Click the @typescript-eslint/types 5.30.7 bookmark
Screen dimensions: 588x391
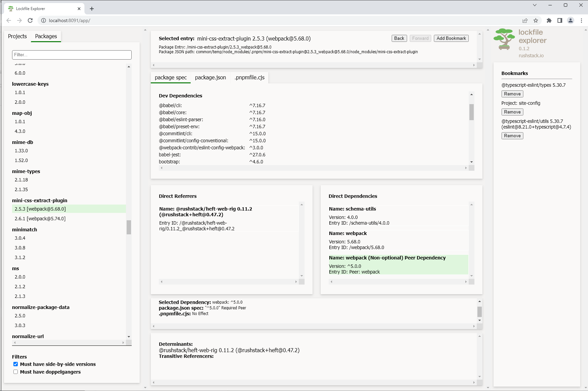(x=533, y=85)
